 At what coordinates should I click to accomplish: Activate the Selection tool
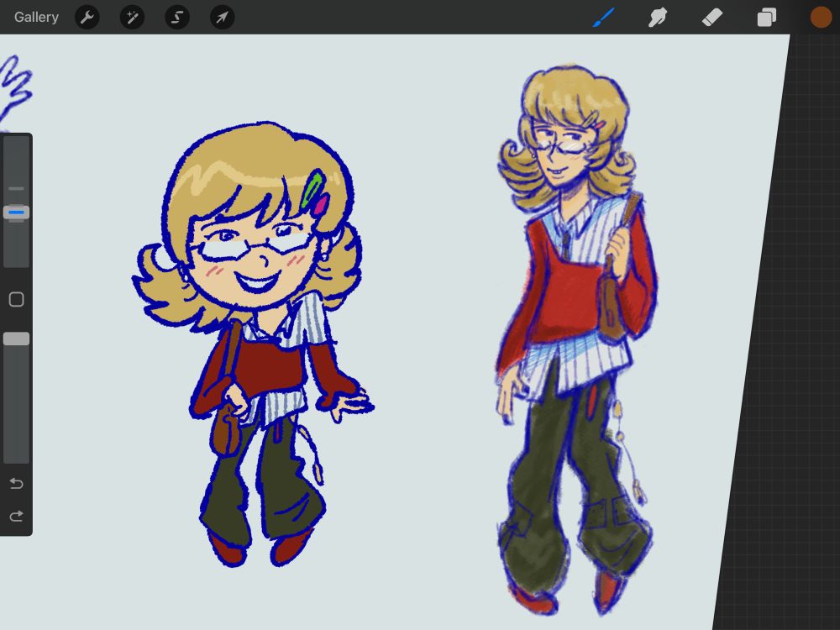click(x=176, y=17)
